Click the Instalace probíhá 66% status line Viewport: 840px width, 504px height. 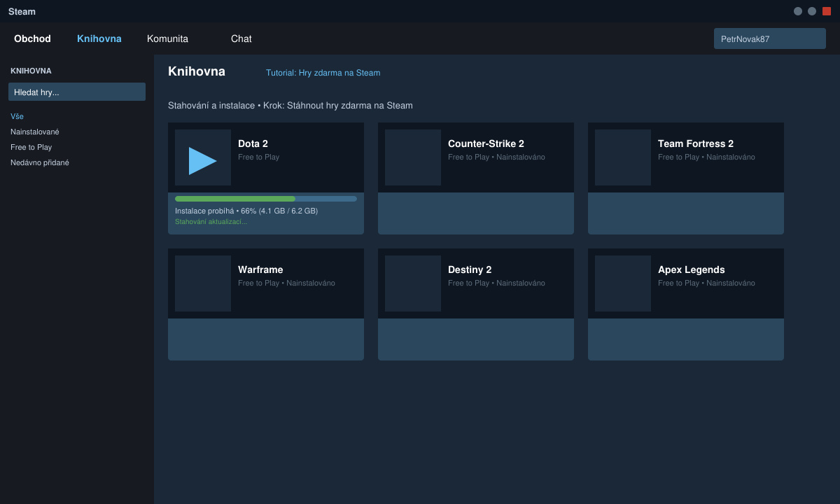(x=246, y=211)
